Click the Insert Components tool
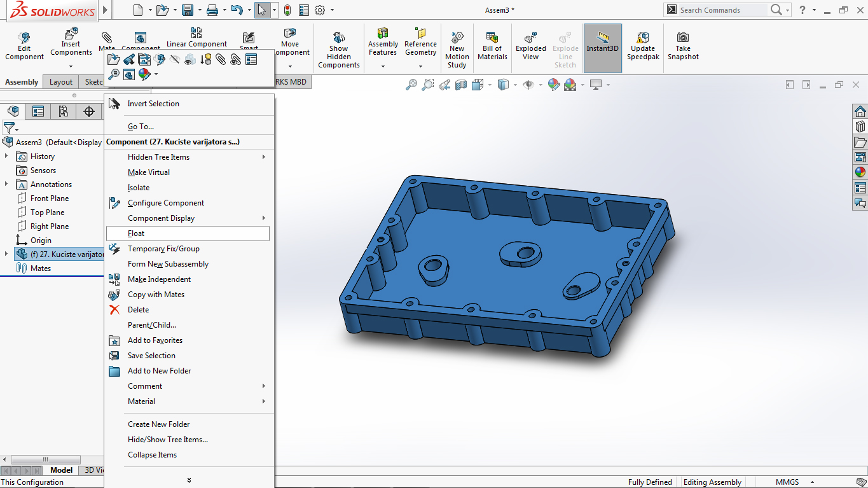 (x=71, y=42)
